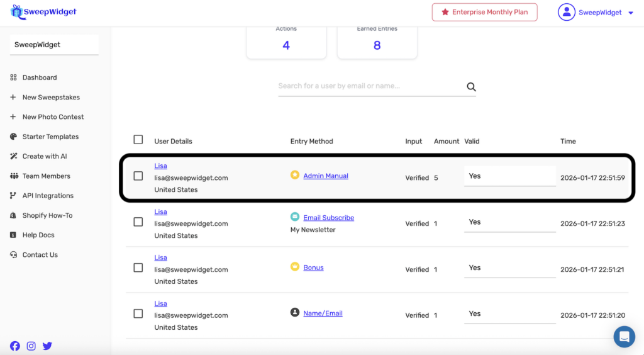
Task: Open the Instagram social icon
Action: click(x=31, y=346)
